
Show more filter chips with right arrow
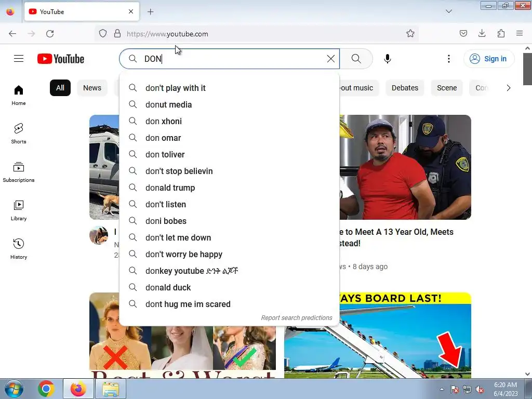508,88
